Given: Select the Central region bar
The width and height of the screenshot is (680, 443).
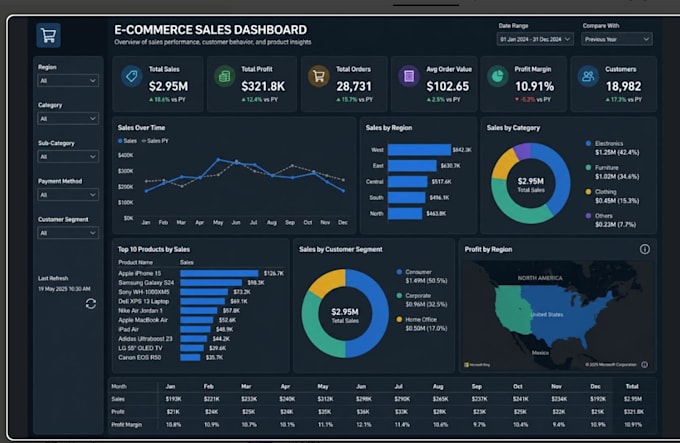Looking at the screenshot, I should 408,182.
